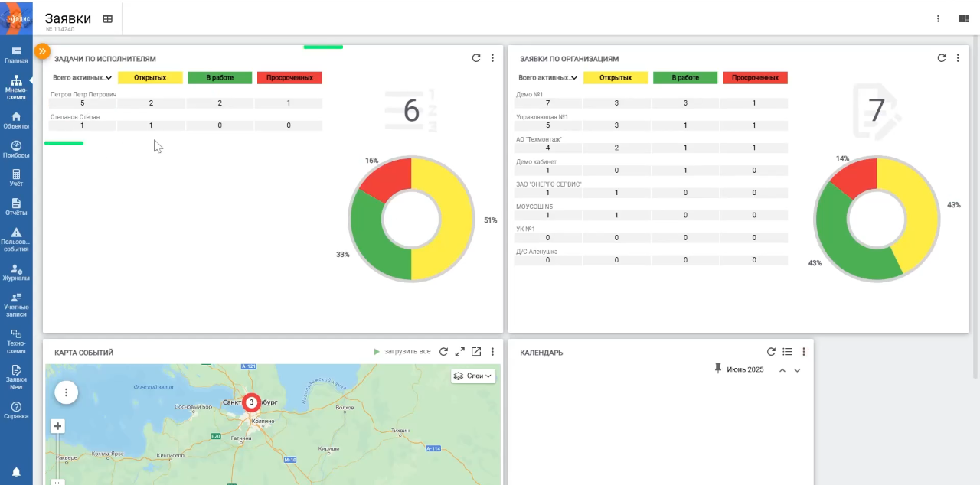The width and height of the screenshot is (980, 485).
Task: Open the page options menu at top right
Action: coord(938,19)
